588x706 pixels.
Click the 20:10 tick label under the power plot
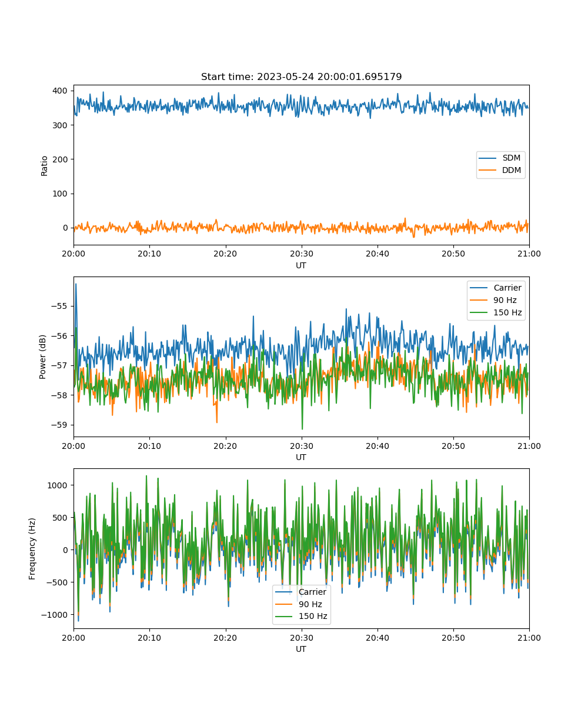point(149,445)
